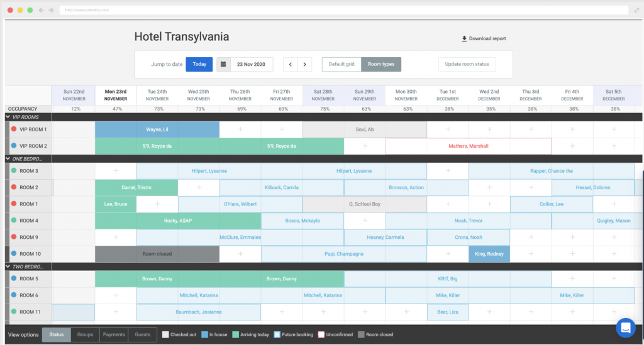Go to next dates with right arrow
The height and width of the screenshot is (345, 644).
[305, 64]
